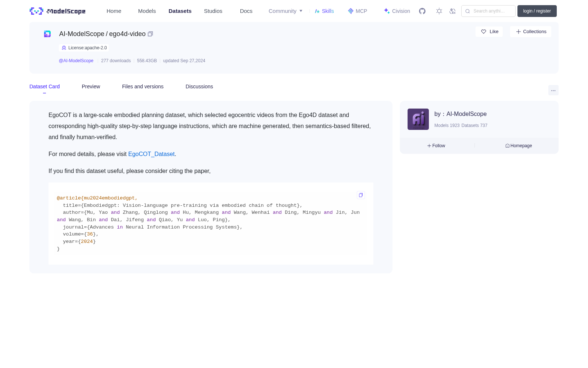
Task: Open the organization Homepage
Action: [519, 146]
